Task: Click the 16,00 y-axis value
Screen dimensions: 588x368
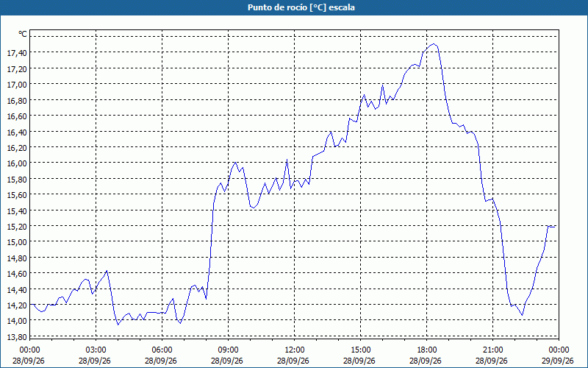Action: click(17, 163)
